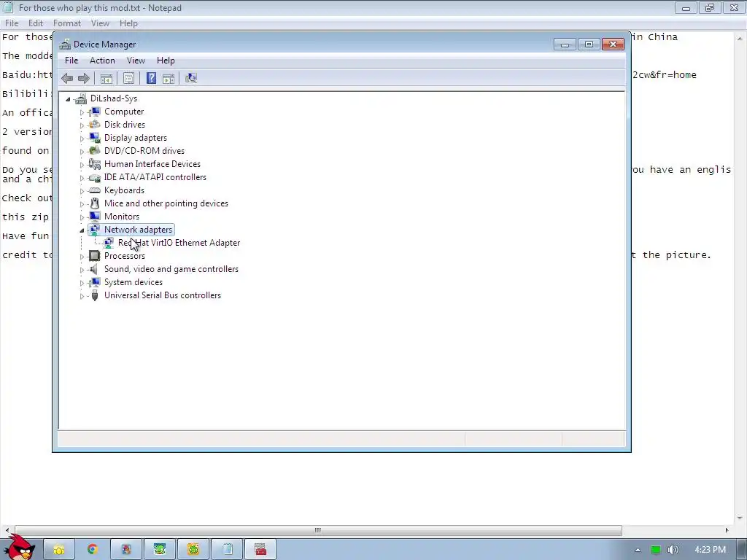Select the Display adapters category icon
Screen dimensions: 747x560
click(x=95, y=138)
